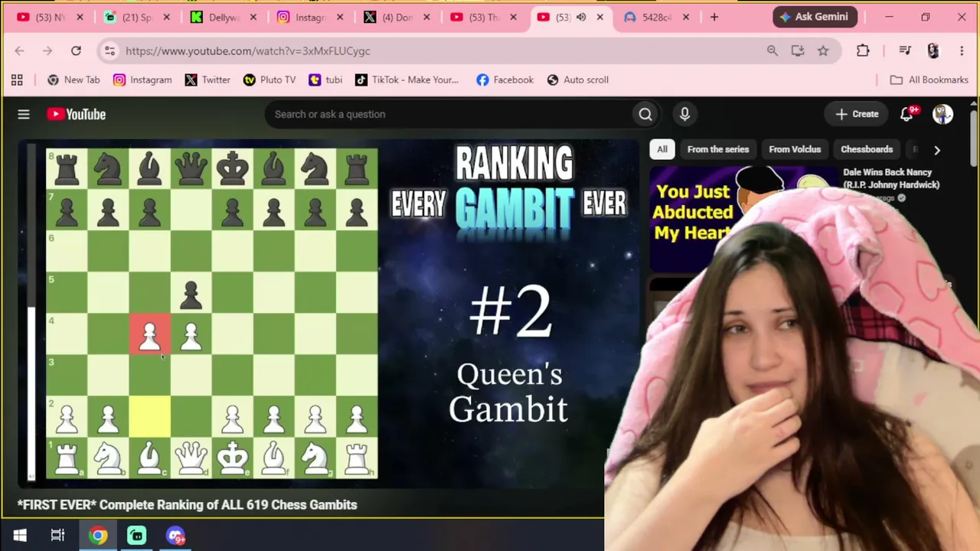980x551 pixels.
Task: Bookmark this page with the star icon
Action: pyautogui.click(x=823, y=51)
